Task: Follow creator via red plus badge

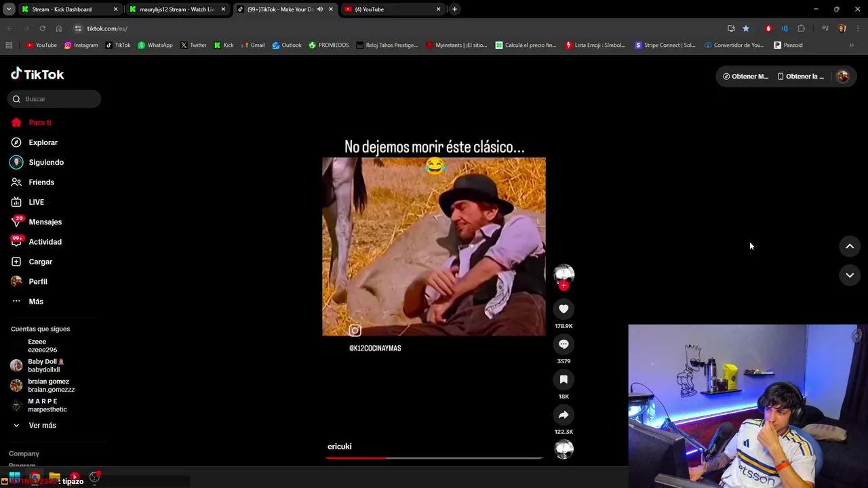Action: (564, 286)
